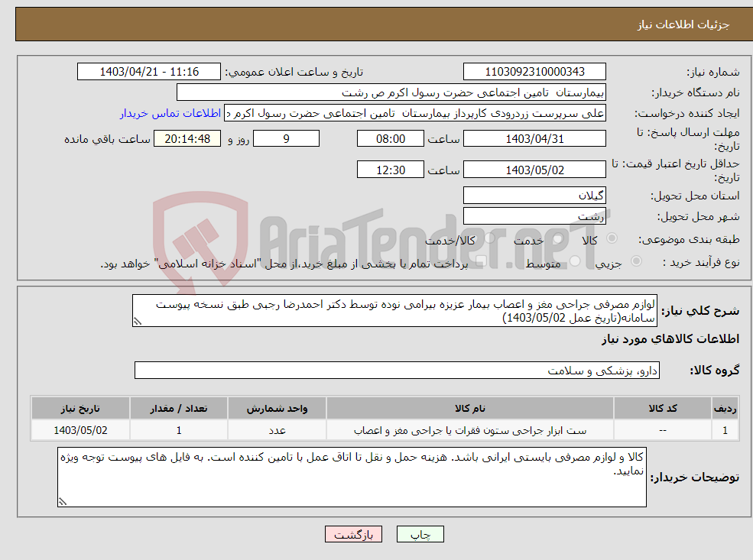Click the remaining days field showing 9

point(286,139)
